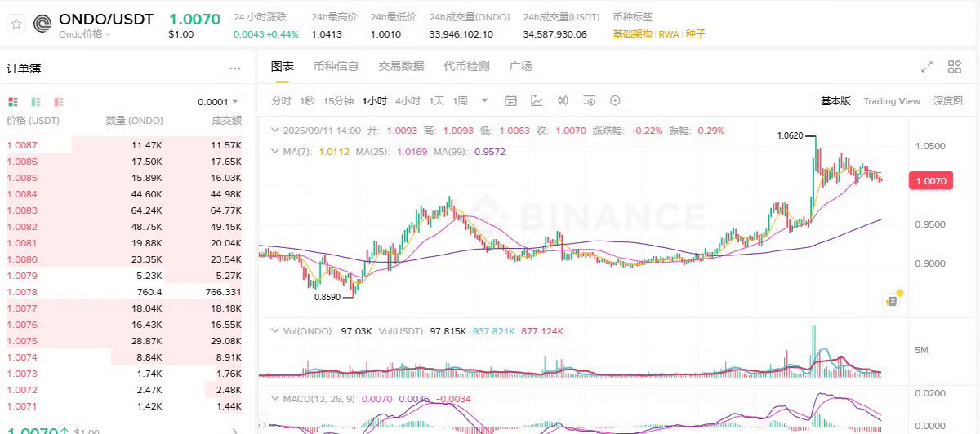
Task: Click the 24h最高价 value 1.0413
Action: (x=327, y=34)
